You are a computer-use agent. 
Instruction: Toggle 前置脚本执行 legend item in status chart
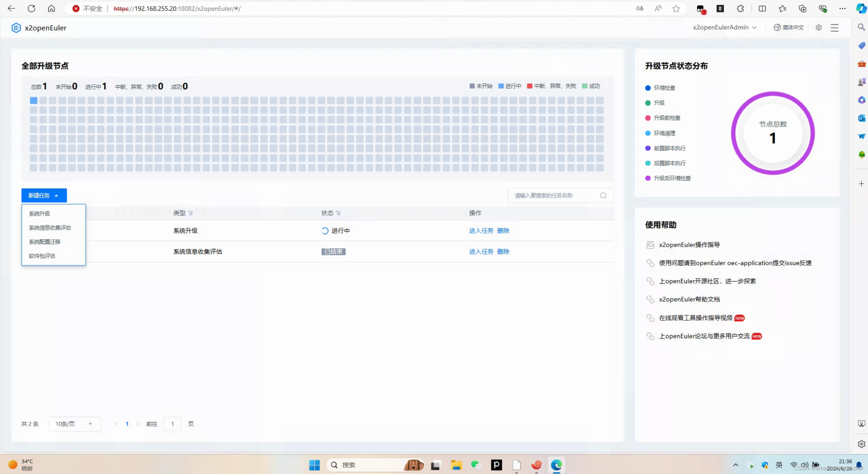665,148
